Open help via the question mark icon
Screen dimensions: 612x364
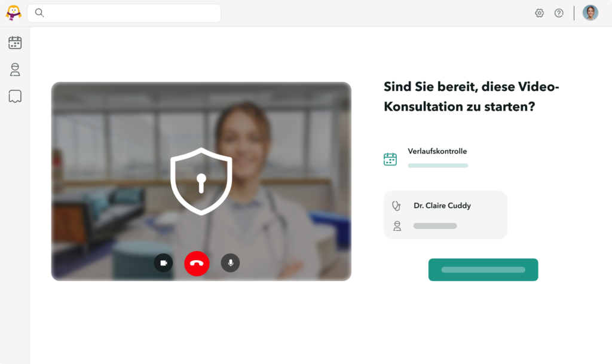pyautogui.click(x=559, y=13)
